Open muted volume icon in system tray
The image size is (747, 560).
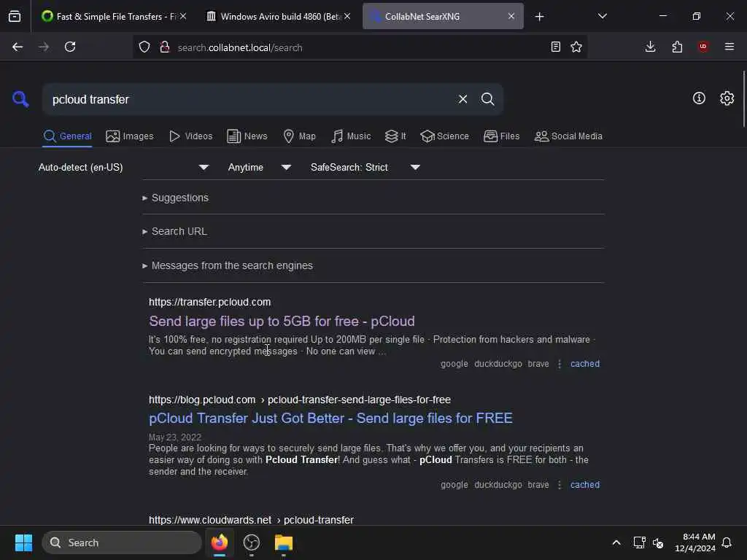659,542
